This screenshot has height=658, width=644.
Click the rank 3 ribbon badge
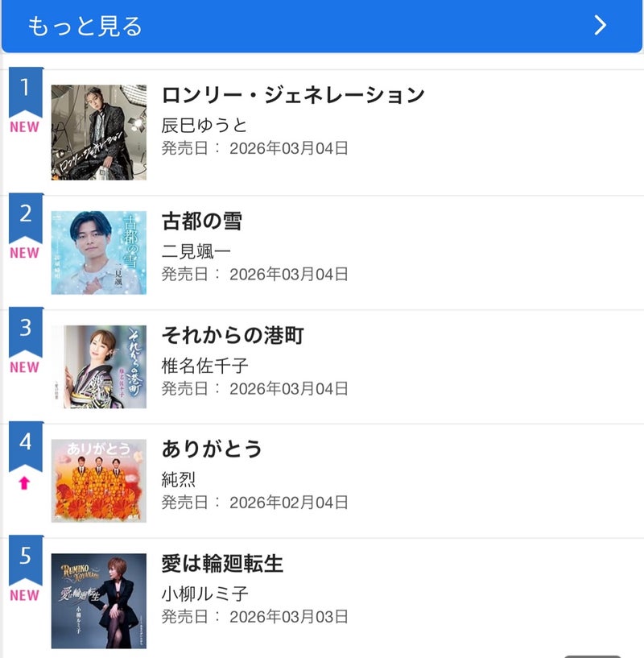[x=25, y=330]
